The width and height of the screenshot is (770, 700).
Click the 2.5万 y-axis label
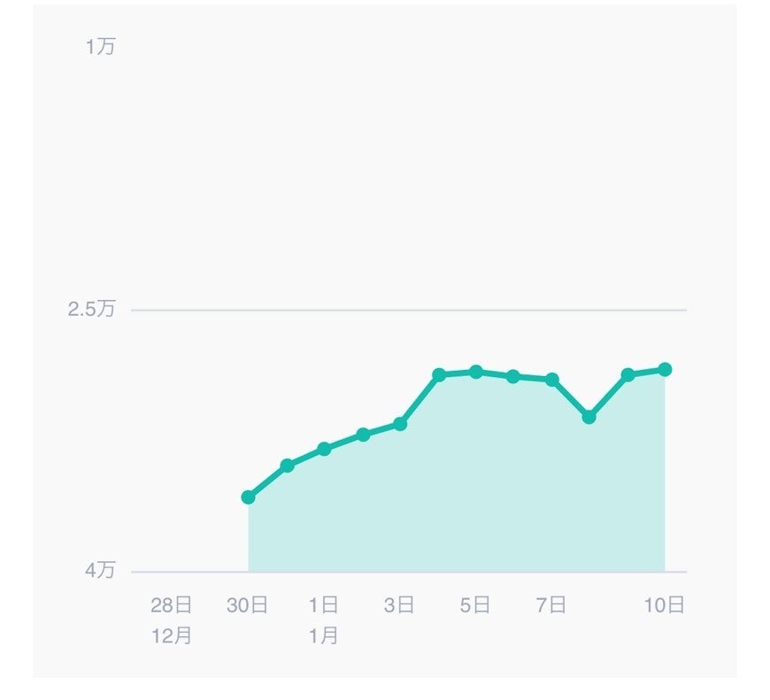[92, 310]
